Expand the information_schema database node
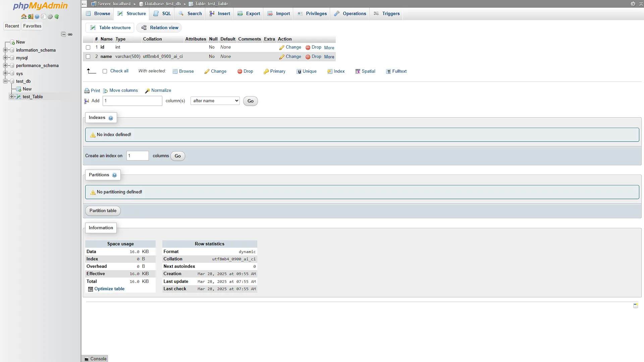The height and width of the screenshot is (362, 644). tap(5, 50)
